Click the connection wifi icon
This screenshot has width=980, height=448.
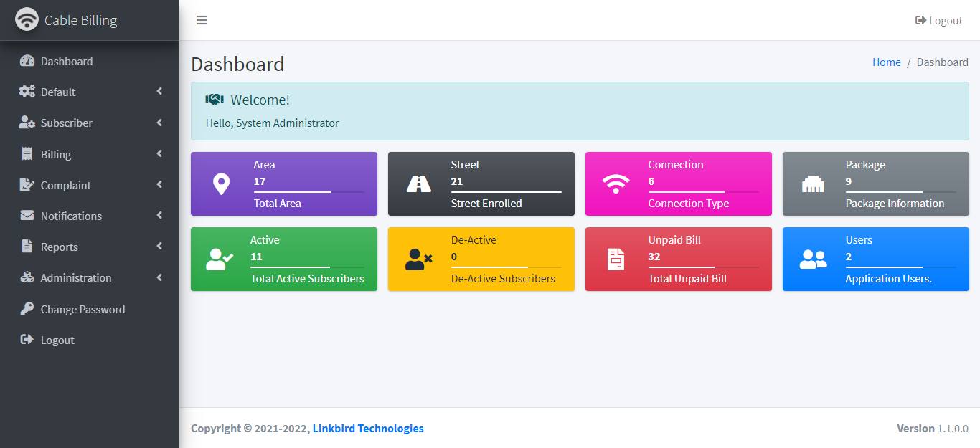coord(616,184)
